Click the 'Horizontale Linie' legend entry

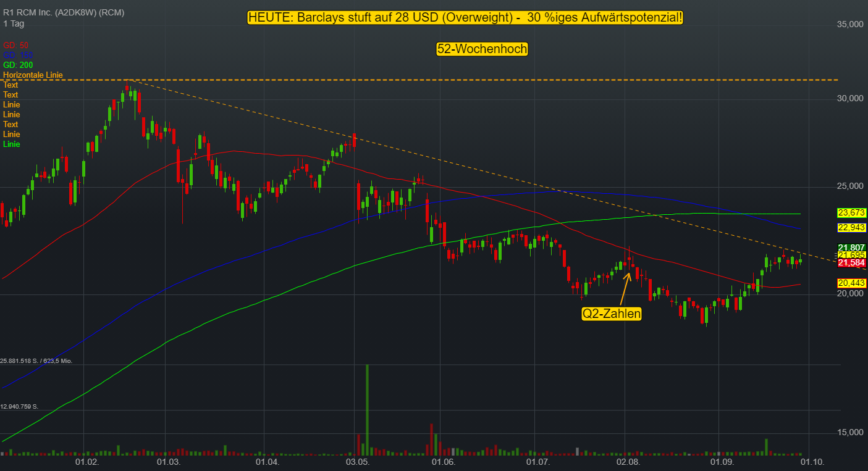coord(33,75)
